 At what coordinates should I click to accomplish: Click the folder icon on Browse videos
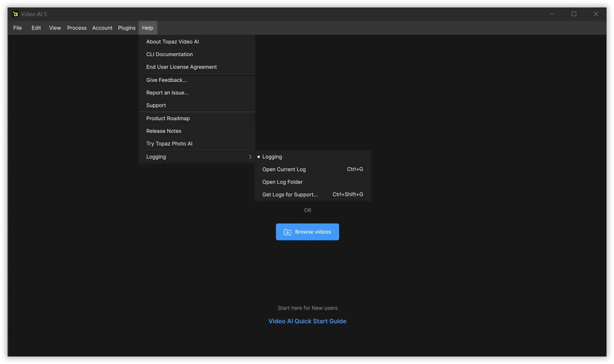tap(288, 232)
